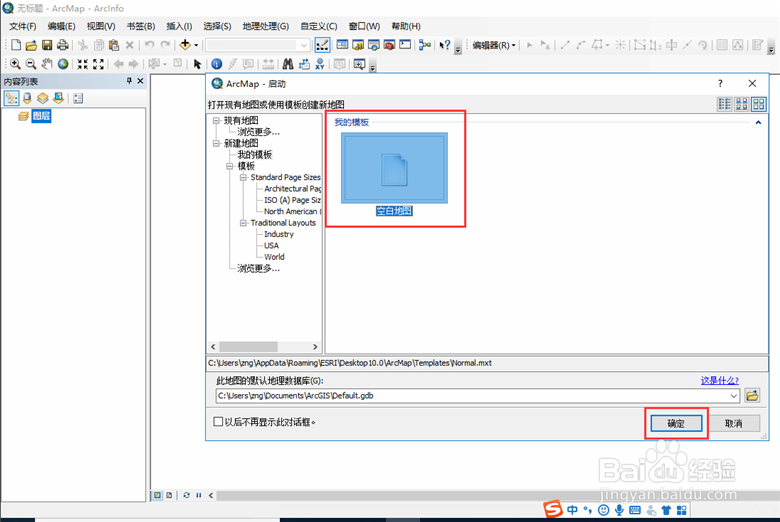Open a map file with the folder icon
Screen dimensions: 780x522
[x=31, y=45]
